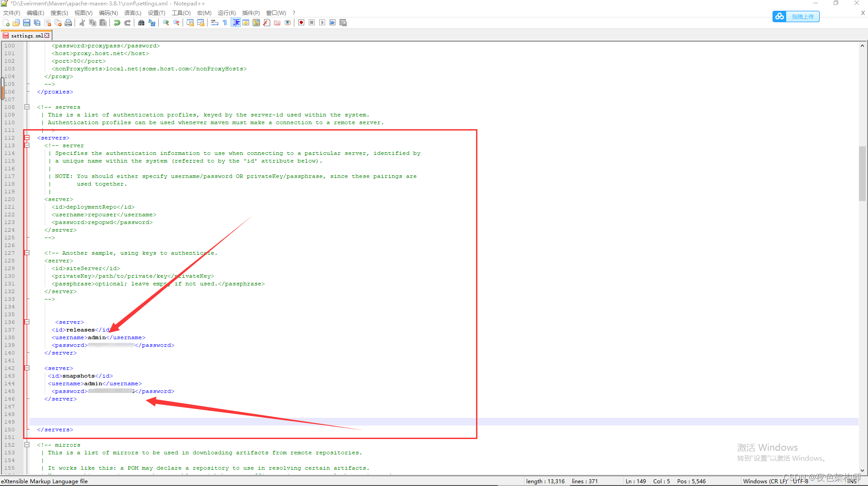Open the Replace dialog icon

pos(152,23)
